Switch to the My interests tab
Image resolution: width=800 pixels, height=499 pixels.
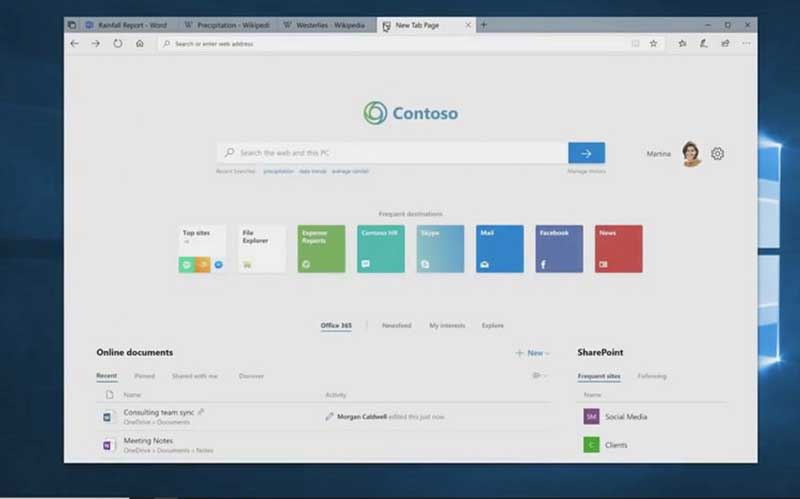(447, 326)
